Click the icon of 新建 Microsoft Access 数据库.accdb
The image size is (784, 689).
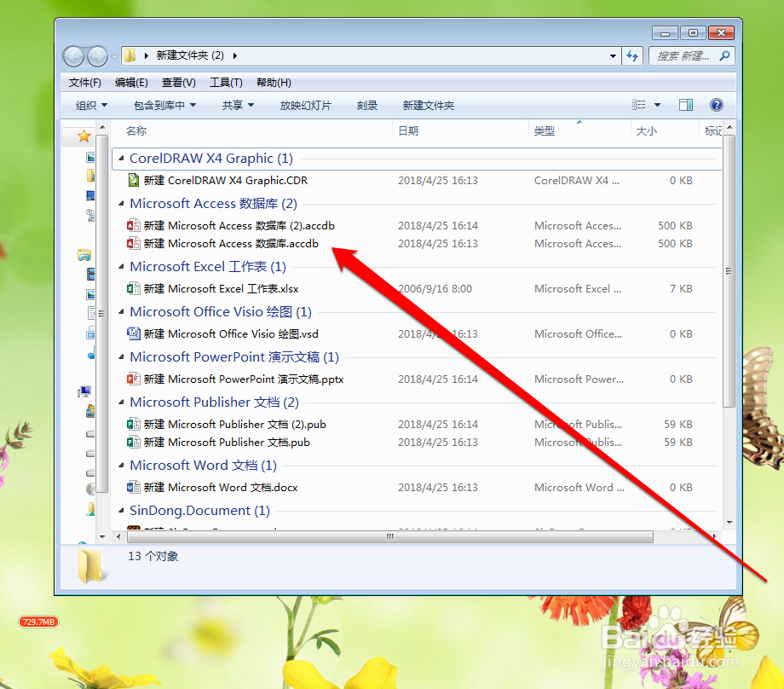134,243
